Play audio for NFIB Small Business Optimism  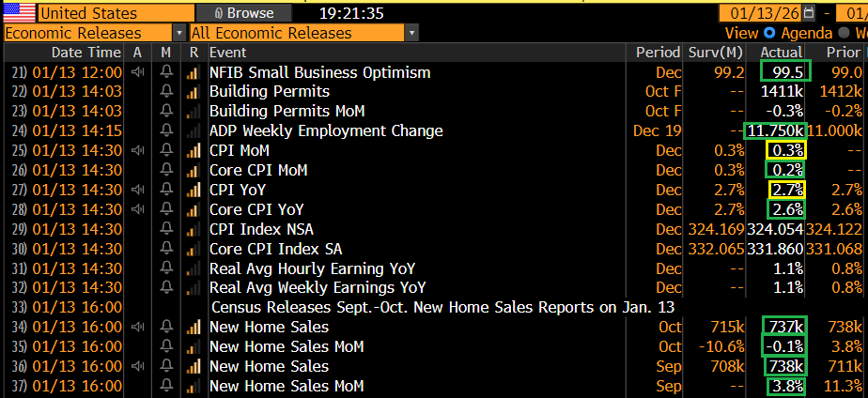(x=138, y=72)
